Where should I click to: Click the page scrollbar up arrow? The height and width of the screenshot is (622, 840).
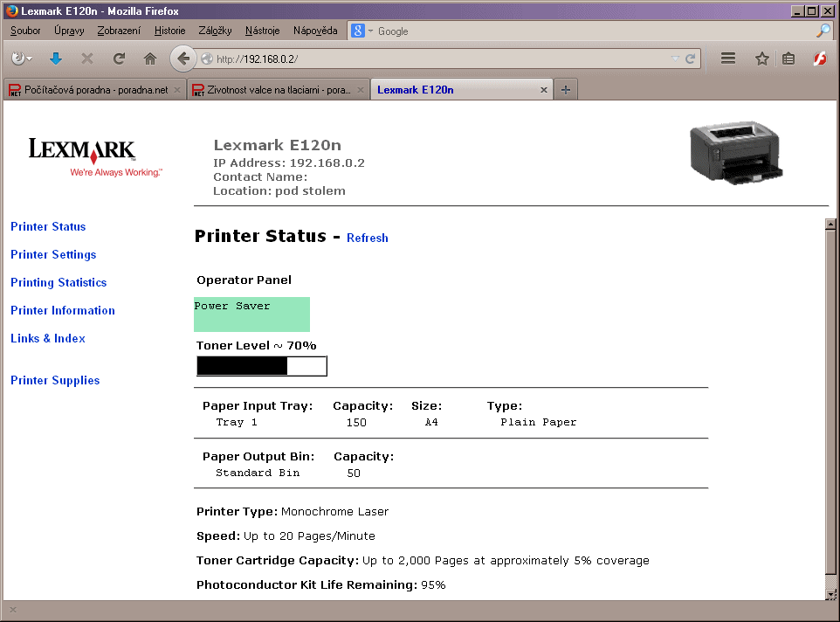(x=830, y=224)
